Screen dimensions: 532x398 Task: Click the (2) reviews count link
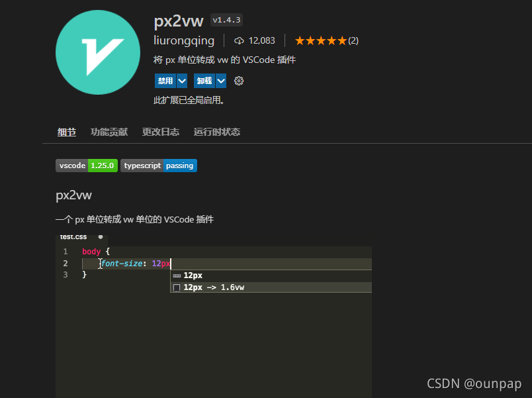(353, 40)
